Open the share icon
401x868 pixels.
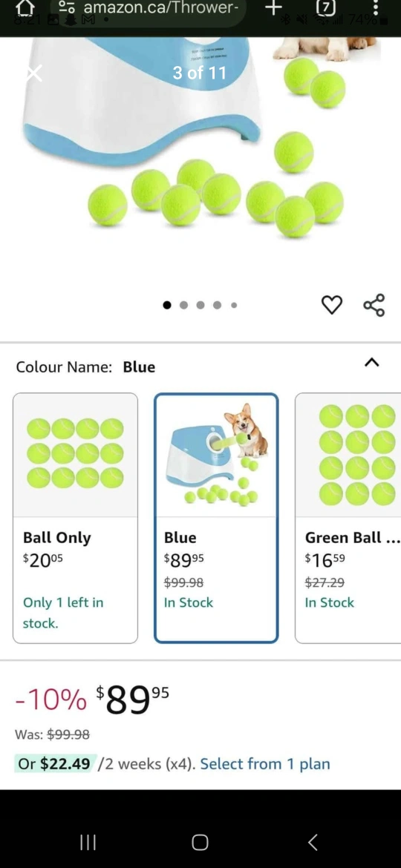click(374, 305)
